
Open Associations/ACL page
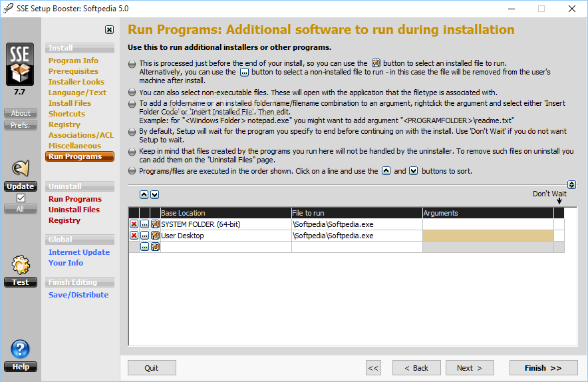[80, 135]
